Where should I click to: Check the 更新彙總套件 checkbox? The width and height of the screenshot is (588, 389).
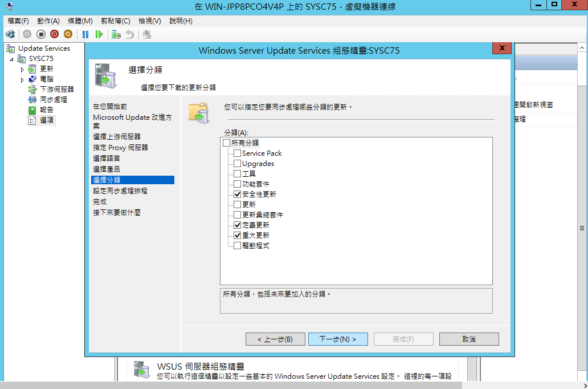click(x=237, y=215)
